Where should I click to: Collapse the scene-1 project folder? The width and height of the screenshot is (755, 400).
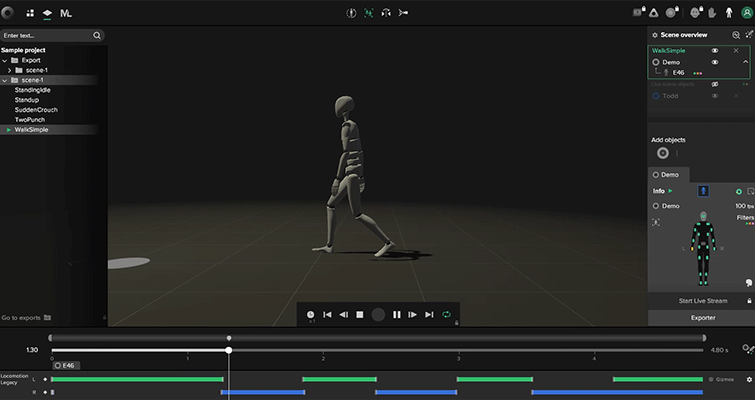point(5,80)
